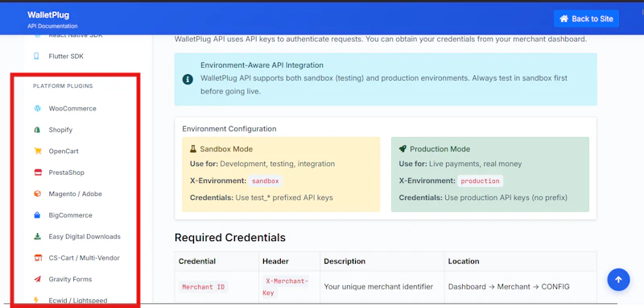Click the 'API Documentation' subtitle
The width and height of the screenshot is (644, 308).
[x=52, y=27]
